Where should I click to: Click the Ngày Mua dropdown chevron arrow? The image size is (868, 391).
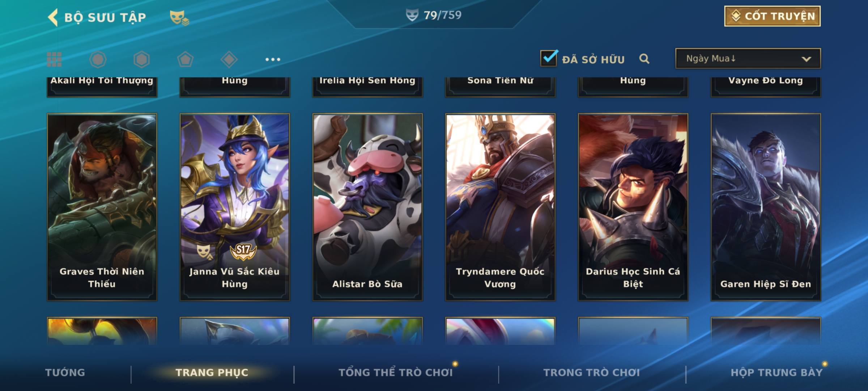click(806, 59)
